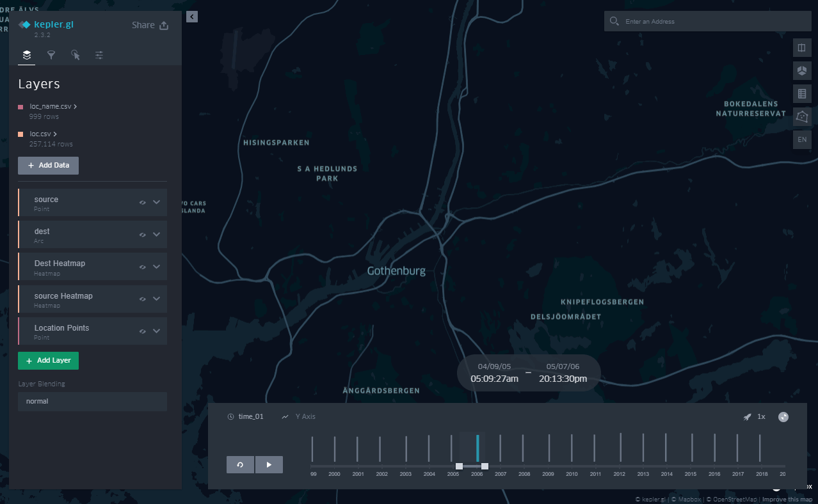
Task: Toggle split map view icon
Action: 802,48
